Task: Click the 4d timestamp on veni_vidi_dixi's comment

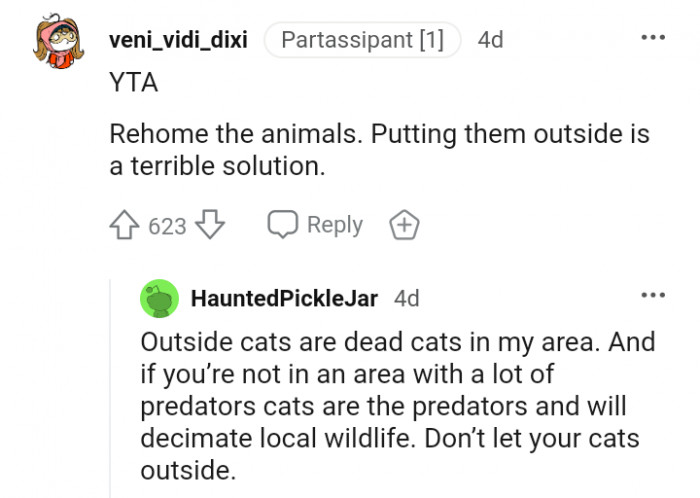Action: pos(490,40)
